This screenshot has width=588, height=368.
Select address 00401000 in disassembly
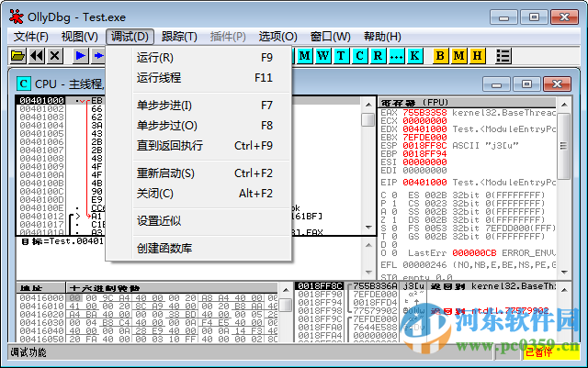tap(41, 100)
